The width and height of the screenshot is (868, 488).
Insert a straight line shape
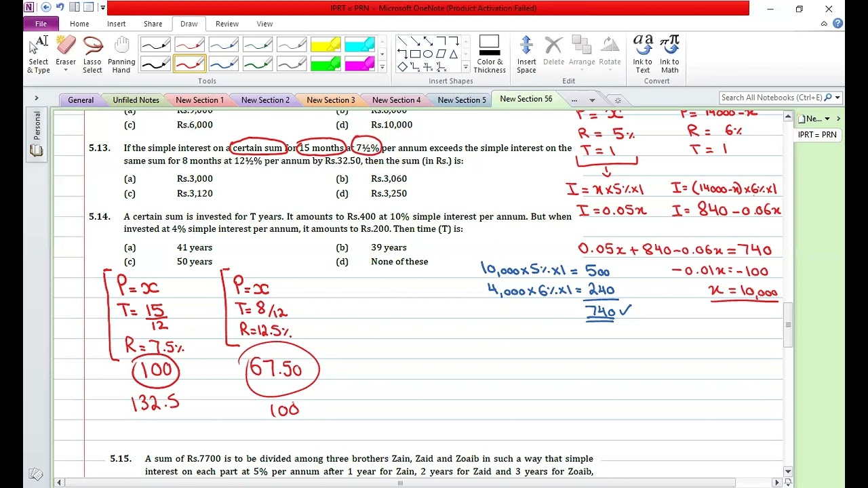[x=402, y=41]
